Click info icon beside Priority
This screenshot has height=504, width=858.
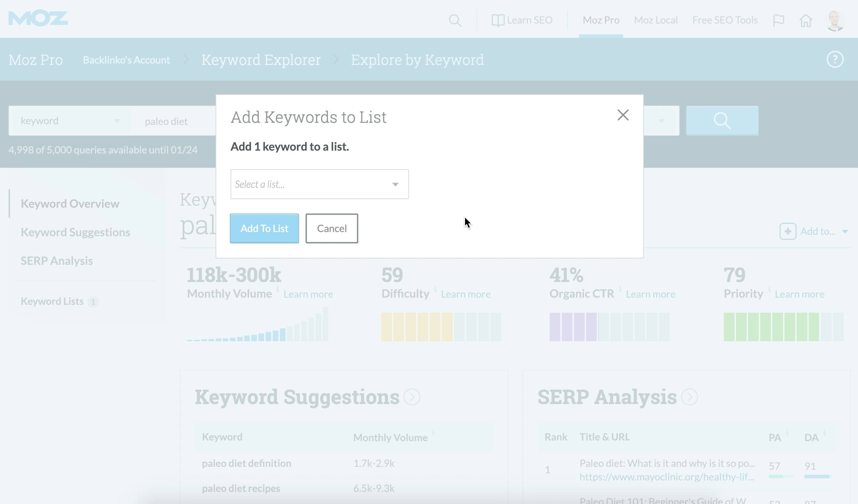(x=769, y=289)
